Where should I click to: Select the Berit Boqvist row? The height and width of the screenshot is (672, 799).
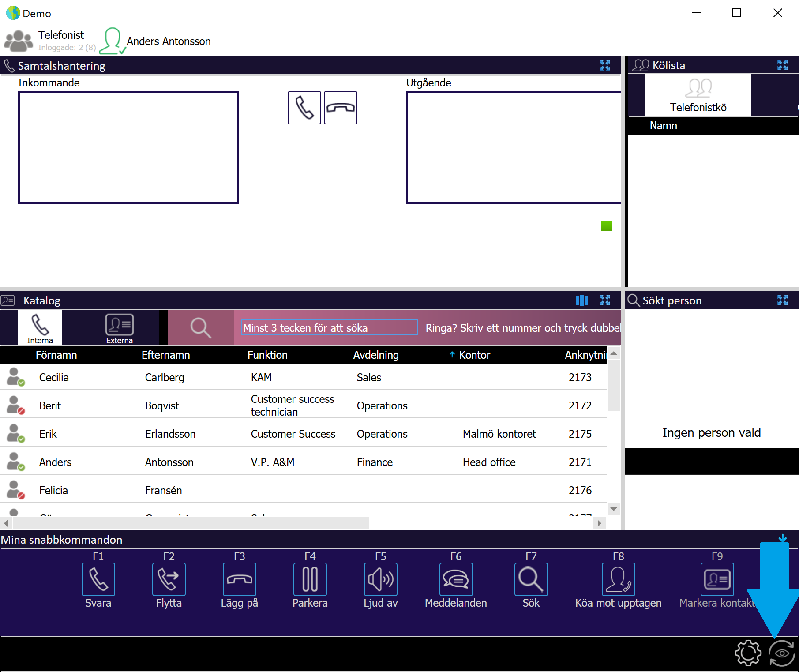(x=304, y=405)
